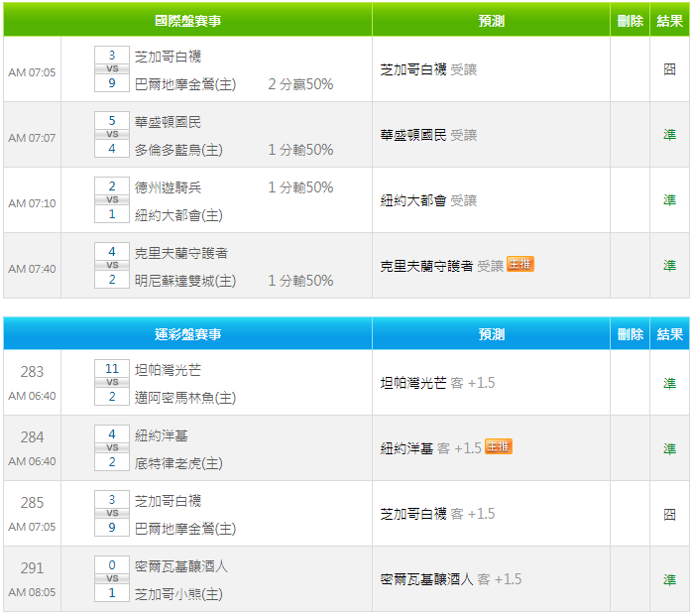Click the VS badge in the 坦帕灣光芒 match
The image size is (693, 616).
[112, 382]
